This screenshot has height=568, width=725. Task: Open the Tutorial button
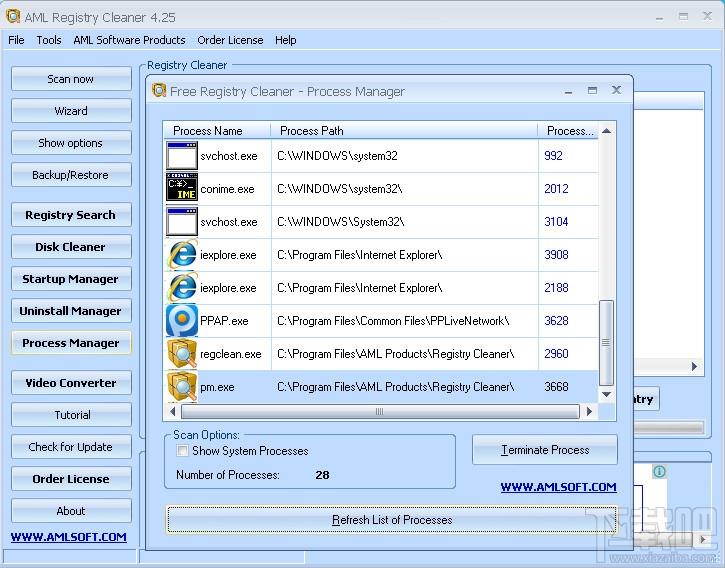pos(71,415)
